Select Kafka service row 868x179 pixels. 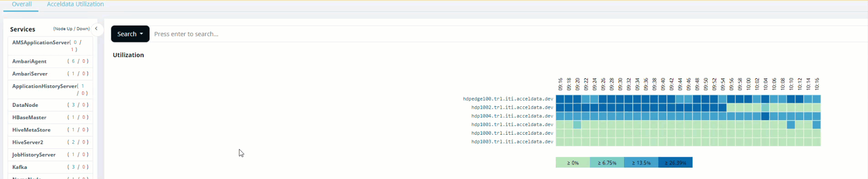click(x=50, y=167)
